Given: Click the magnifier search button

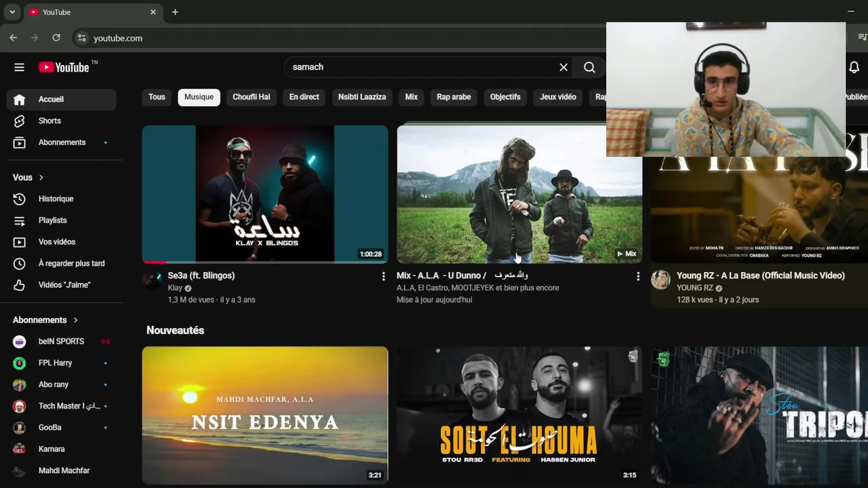Looking at the screenshot, I should [x=589, y=67].
